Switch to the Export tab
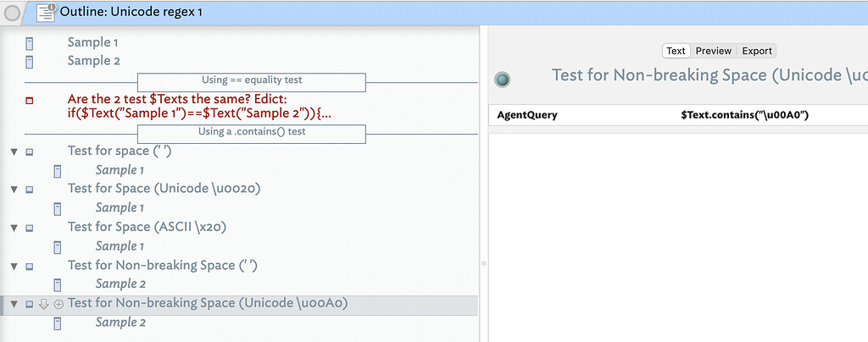868x342 pixels. (756, 51)
